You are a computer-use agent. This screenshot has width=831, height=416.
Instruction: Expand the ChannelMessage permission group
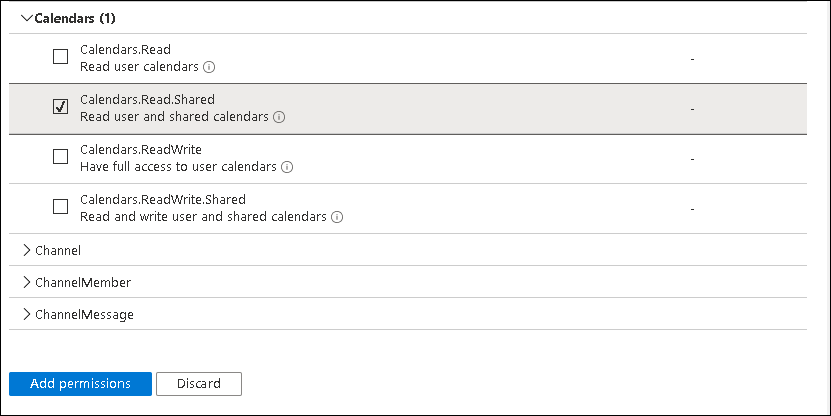pyautogui.click(x=26, y=314)
